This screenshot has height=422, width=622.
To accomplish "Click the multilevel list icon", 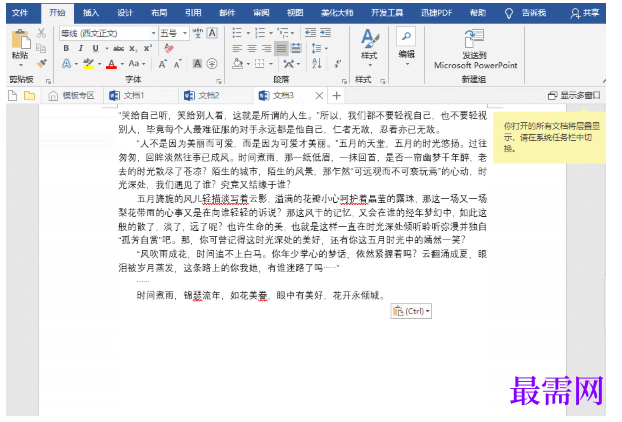I will 283,33.
